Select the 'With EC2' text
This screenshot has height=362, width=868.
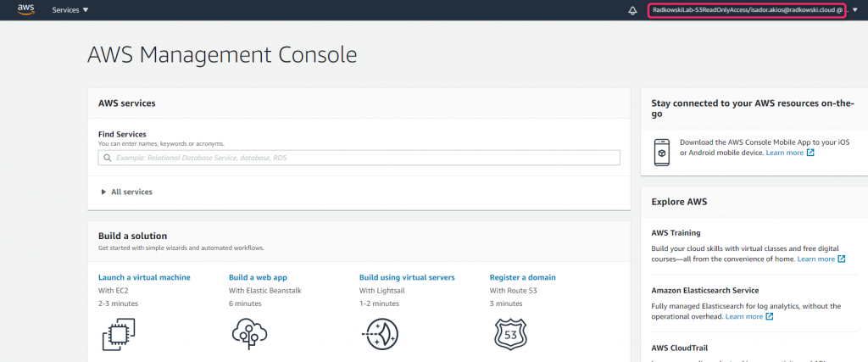coord(113,290)
